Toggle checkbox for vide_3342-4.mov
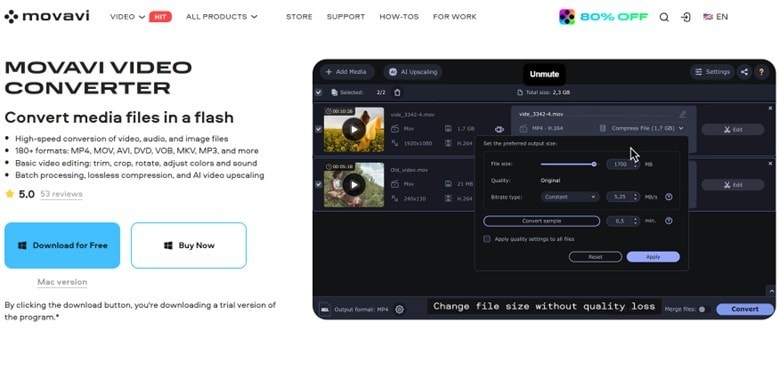780x370 pixels. (x=319, y=129)
